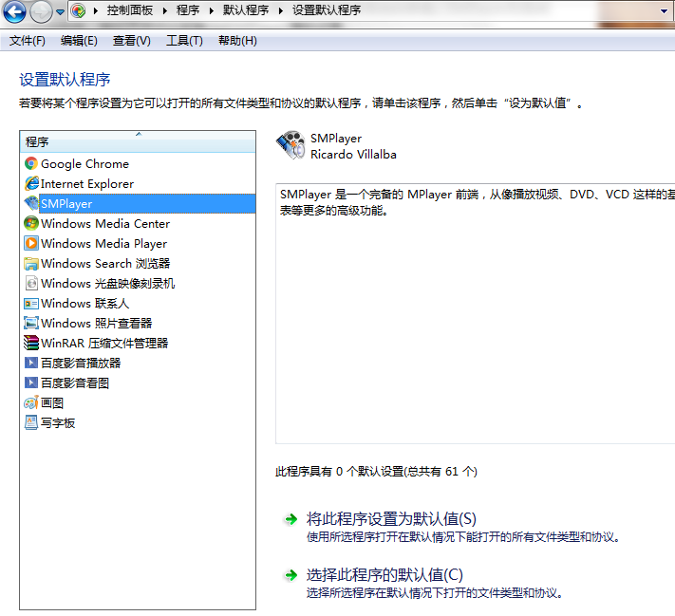This screenshot has height=616, width=675.
Task: Open the 帮助(H) menu
Action: pyautogui.click(x=237, y=41)
